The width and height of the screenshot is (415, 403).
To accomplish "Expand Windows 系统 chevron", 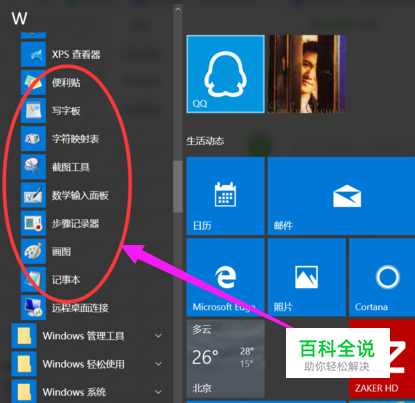I will [x=159, y=392].
